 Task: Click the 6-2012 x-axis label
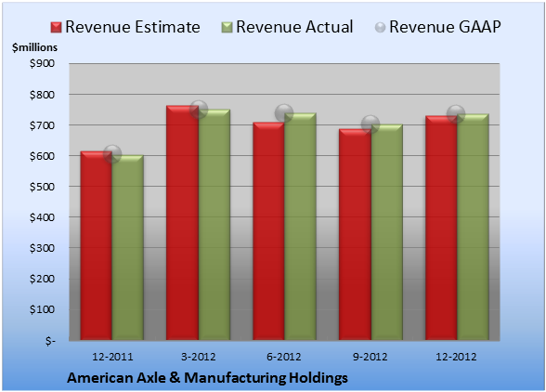click(284, 357)
